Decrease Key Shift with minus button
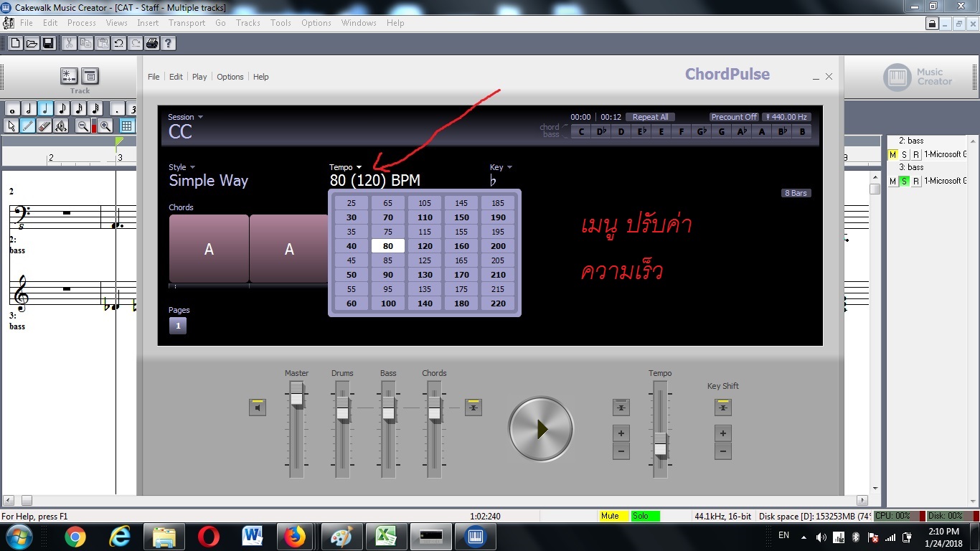 coord(723,451)
